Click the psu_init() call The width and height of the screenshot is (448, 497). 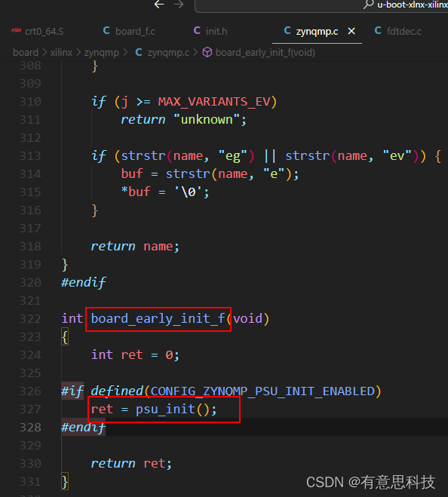click(x=173, y=410)
